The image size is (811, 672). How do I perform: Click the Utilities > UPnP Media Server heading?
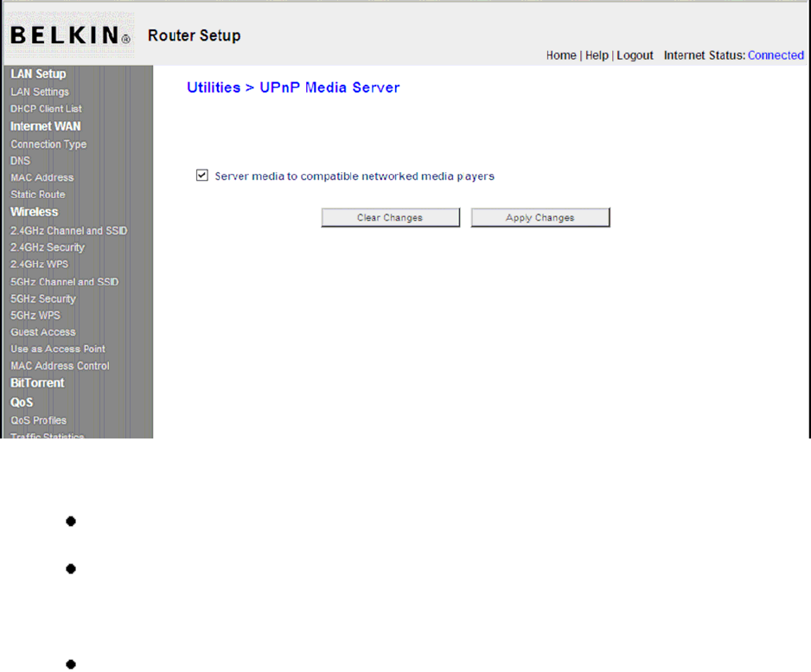pyautogui.click(x=293, y=87)
